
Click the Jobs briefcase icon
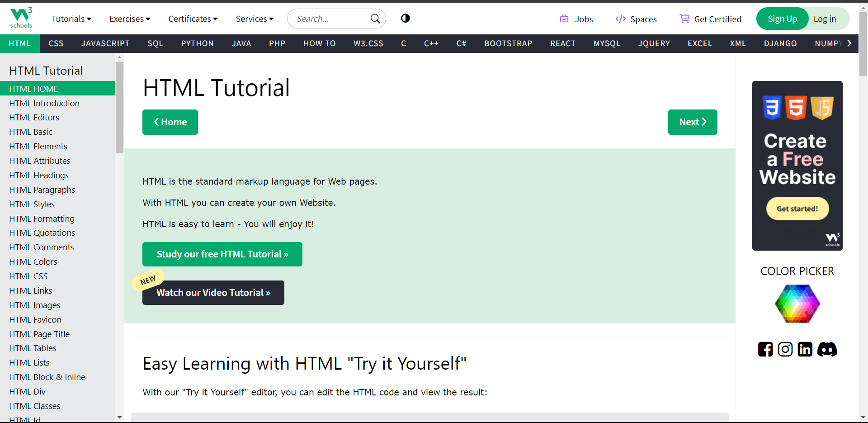click(564, 19)
